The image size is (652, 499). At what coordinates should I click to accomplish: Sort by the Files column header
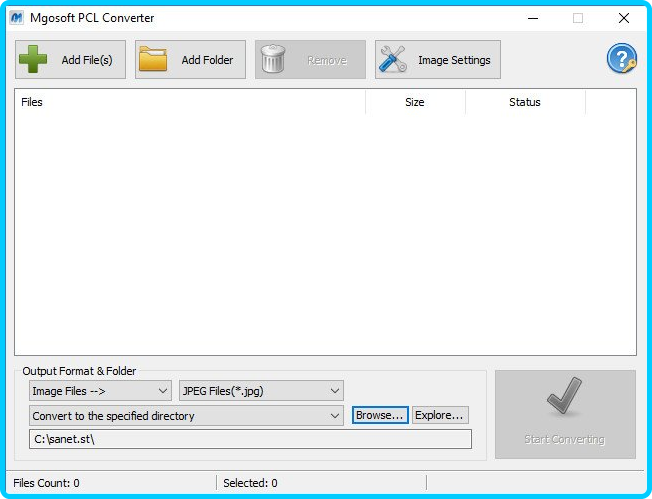pyautogui.click(x=190, y=102)
